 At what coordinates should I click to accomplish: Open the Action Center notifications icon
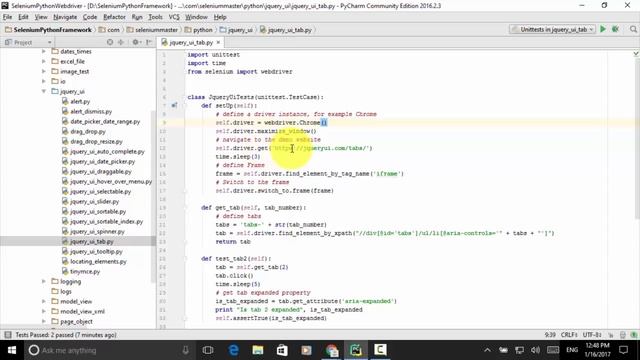pyautogui.click(x=623, y=350)
